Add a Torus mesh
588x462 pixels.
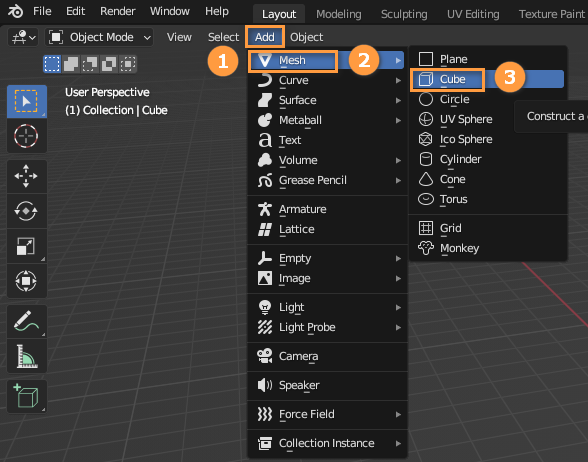(x=488, y=199)
